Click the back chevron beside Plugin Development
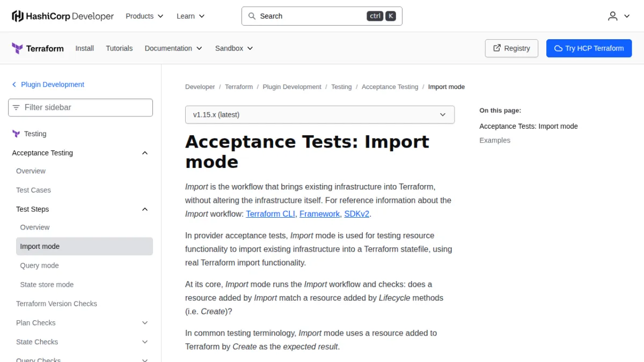 (x=14, y=85)
